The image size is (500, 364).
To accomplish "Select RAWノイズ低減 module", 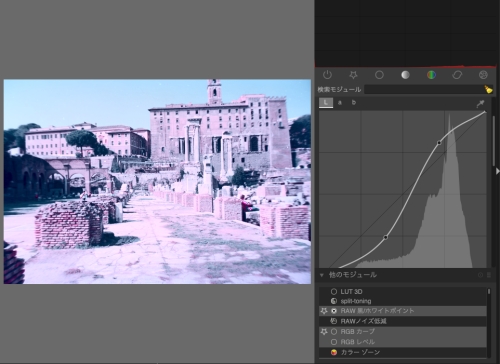I will point(403,321).
